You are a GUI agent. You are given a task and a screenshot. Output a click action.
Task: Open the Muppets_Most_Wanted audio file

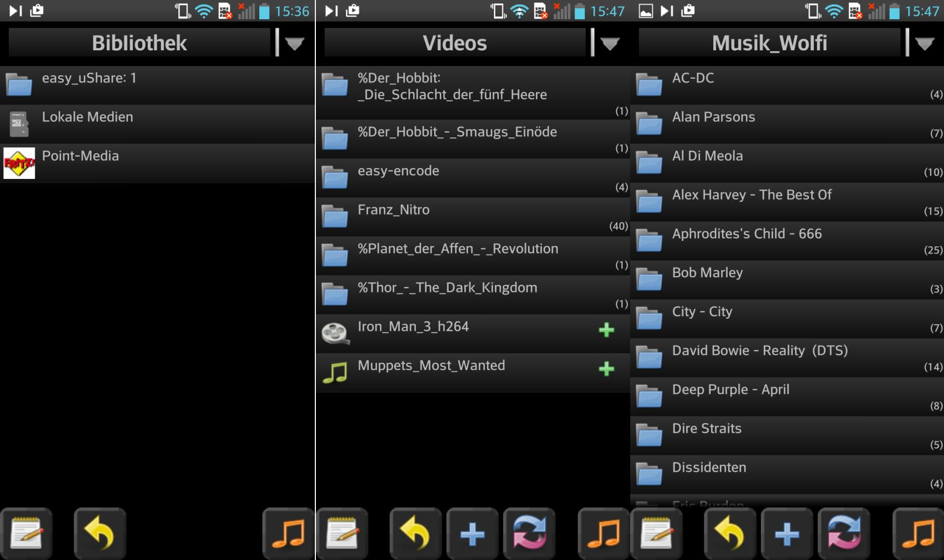coord(473,372)
